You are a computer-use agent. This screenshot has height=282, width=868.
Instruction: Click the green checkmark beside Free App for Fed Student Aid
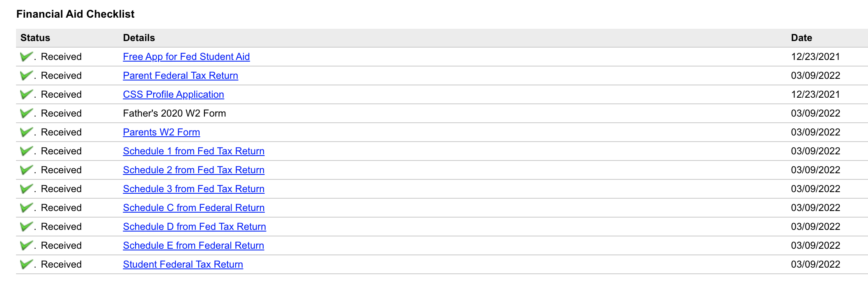[26, 57]
